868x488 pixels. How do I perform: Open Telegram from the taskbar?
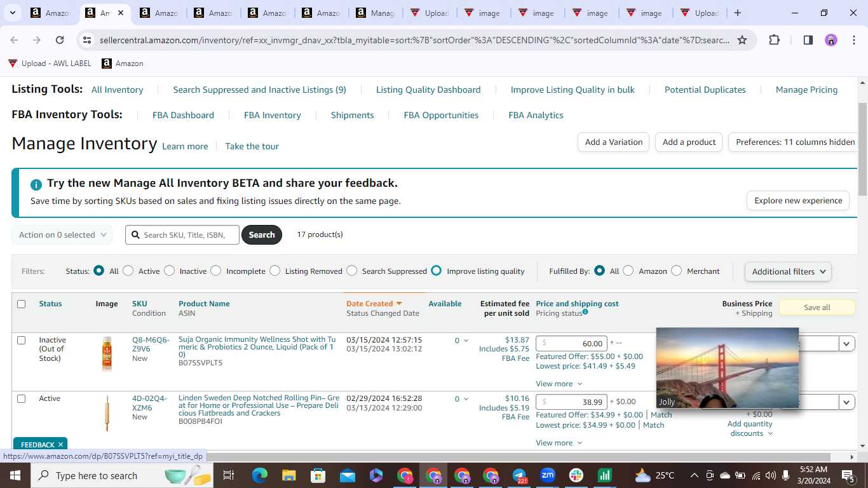(520, 475)
